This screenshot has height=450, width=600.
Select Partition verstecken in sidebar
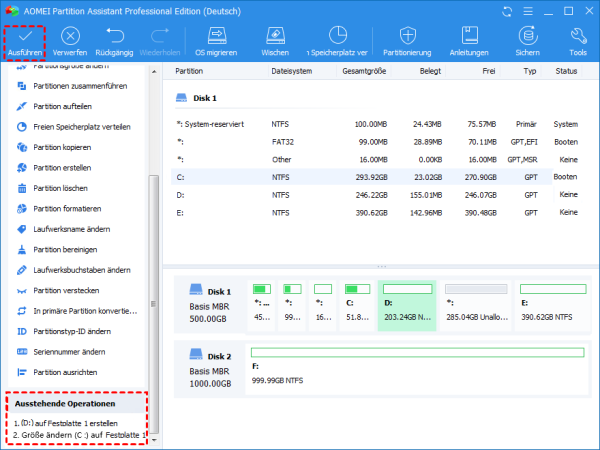click(58, 291)
